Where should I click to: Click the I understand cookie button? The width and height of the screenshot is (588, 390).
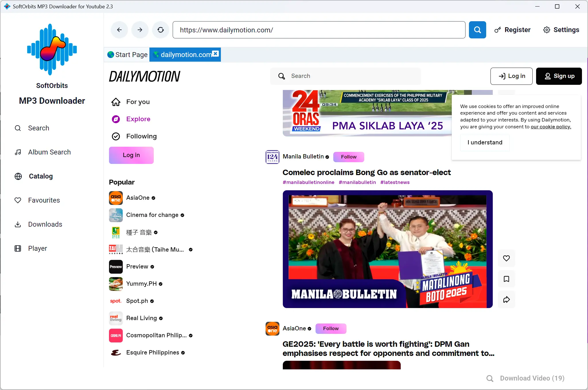[485, 142]
